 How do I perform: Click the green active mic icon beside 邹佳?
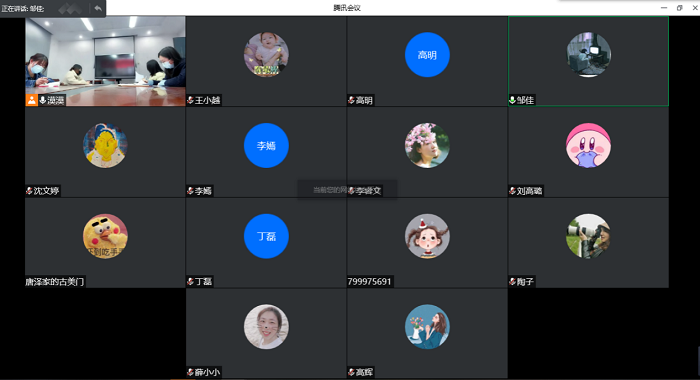pos(512,100)
